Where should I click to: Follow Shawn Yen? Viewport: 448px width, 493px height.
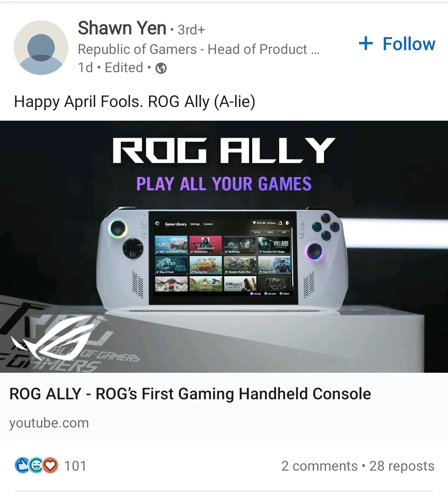coord(397,44)
